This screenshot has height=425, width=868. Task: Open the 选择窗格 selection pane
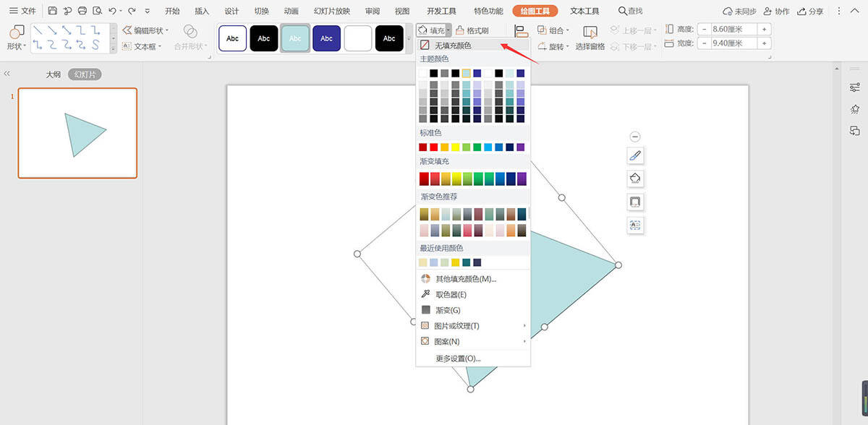(590, 38)
